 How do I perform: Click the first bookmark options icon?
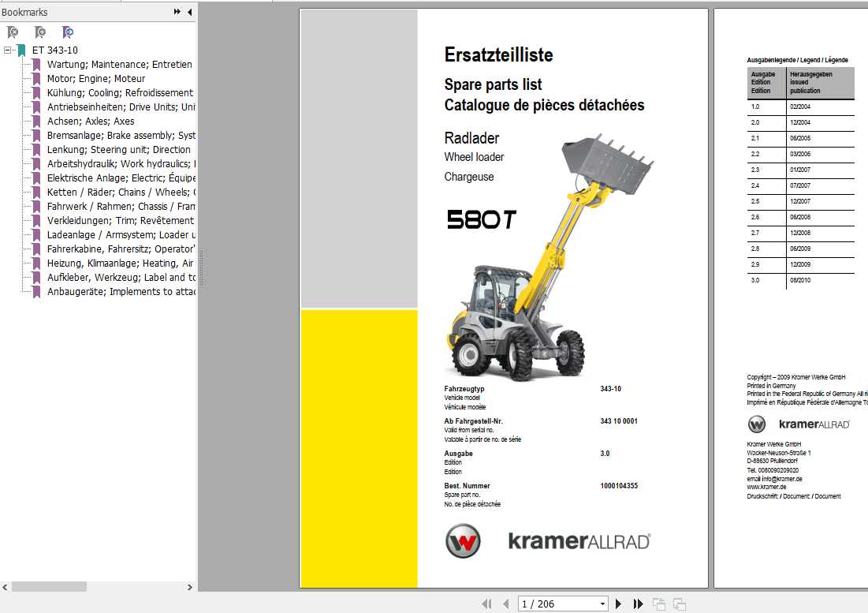12,32
